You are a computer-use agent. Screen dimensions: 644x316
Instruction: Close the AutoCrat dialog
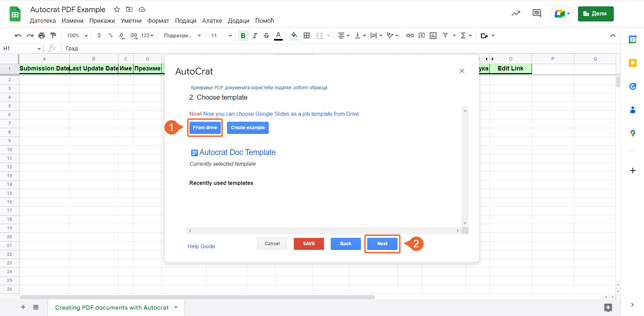click(462, 71)
